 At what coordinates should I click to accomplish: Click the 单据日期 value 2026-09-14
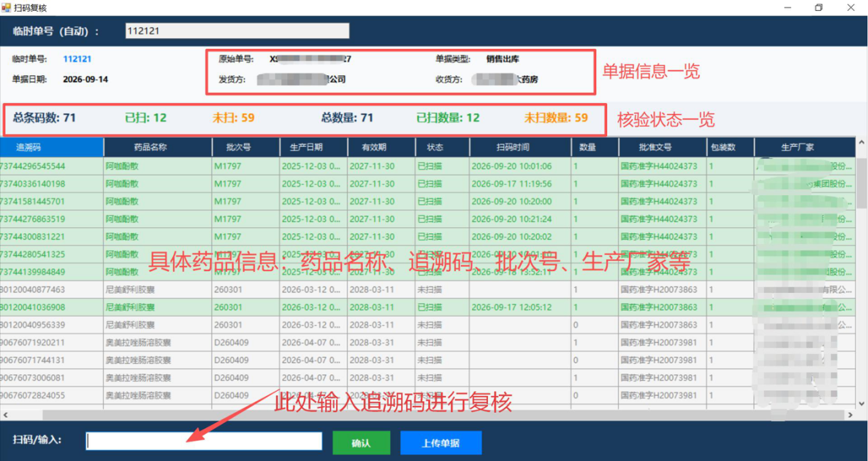(85, 79)
